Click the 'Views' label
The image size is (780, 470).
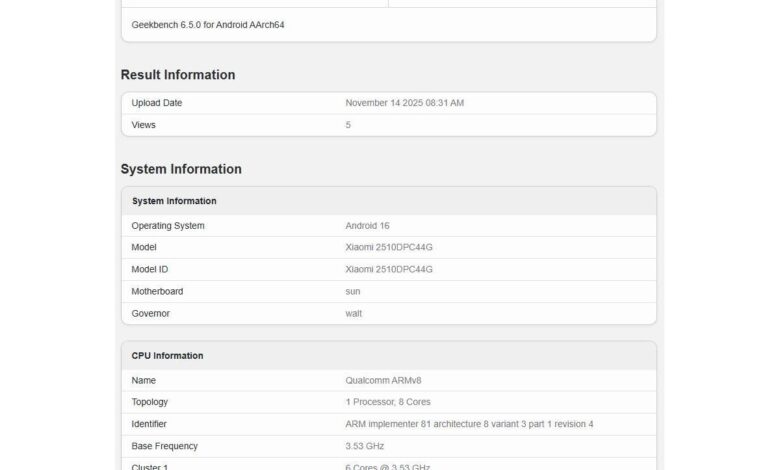[143, 125]
